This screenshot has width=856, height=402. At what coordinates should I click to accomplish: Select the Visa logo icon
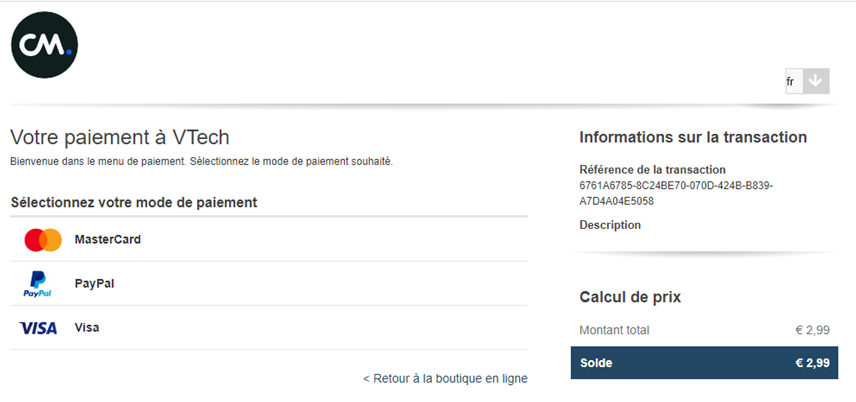click(38, 328)
